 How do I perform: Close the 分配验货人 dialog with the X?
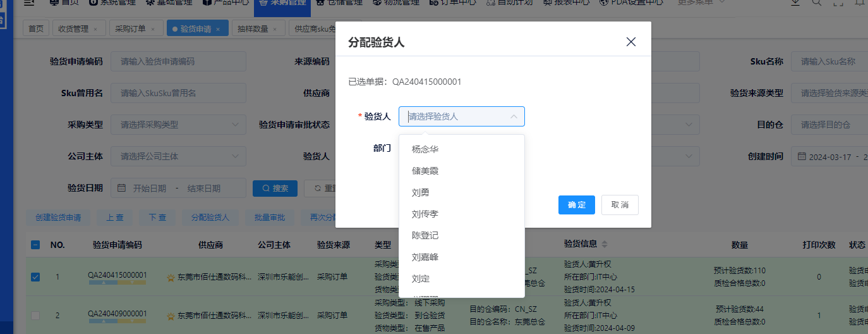tap(630, 42)
